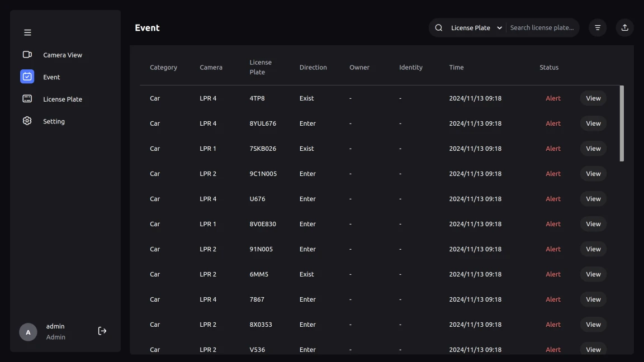This screenshot has width=644, height=362.
Task: Click the Camera View video icon
Action: point(27,55)
